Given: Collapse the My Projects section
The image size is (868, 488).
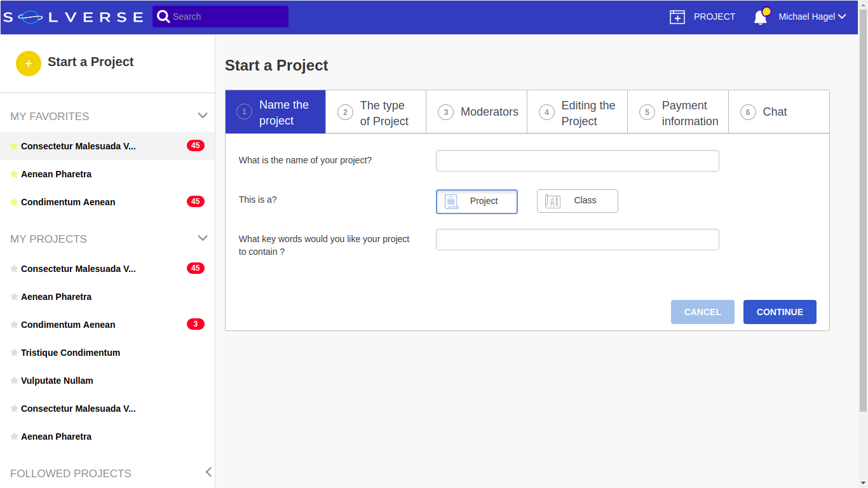Looking at the screenshot, I should click(203, 238).
